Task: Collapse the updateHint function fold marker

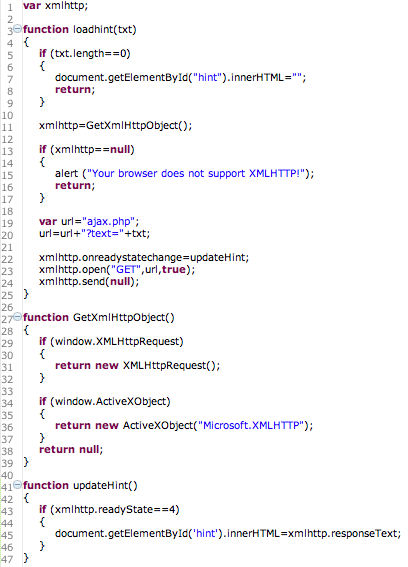Action: click(17, 485)
